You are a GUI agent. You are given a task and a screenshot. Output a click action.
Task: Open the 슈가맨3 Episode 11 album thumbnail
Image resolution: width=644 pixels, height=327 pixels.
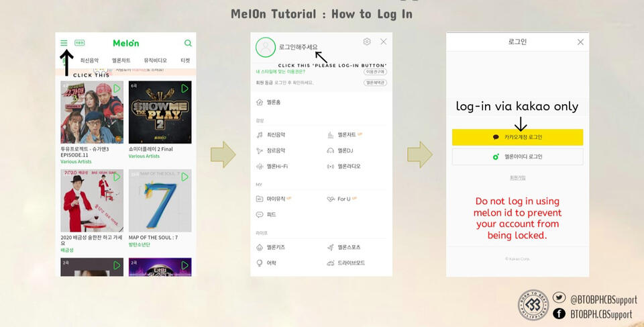[92, 112]
